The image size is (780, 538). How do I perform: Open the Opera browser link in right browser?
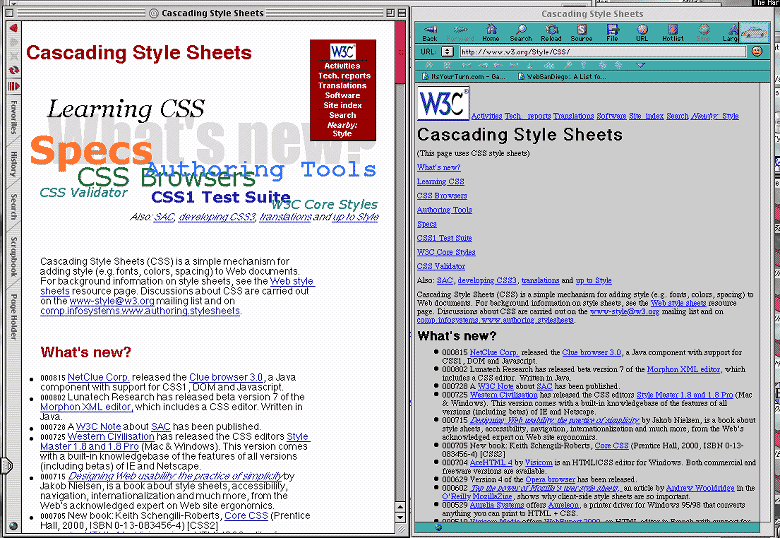click(x=550, y=479)
